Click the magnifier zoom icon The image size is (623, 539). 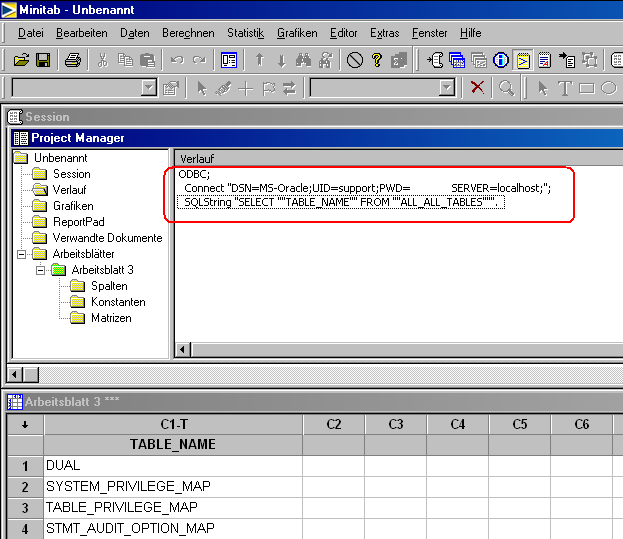(506, 88)
